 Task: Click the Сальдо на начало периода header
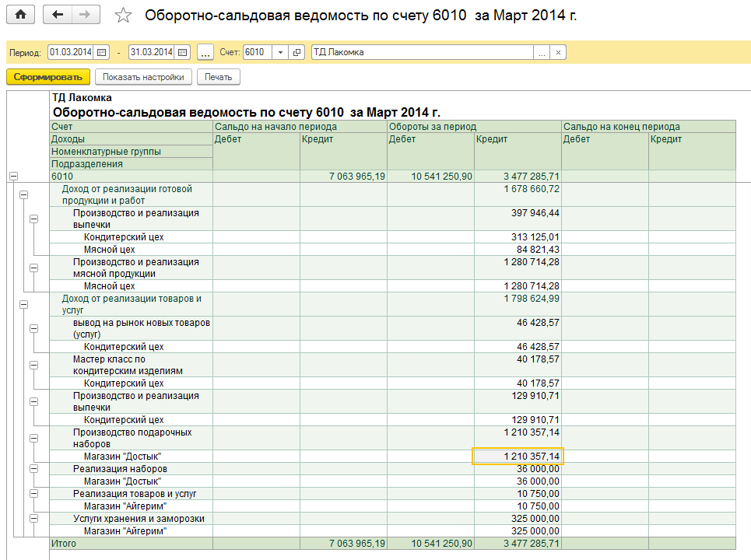pos(300,127)
